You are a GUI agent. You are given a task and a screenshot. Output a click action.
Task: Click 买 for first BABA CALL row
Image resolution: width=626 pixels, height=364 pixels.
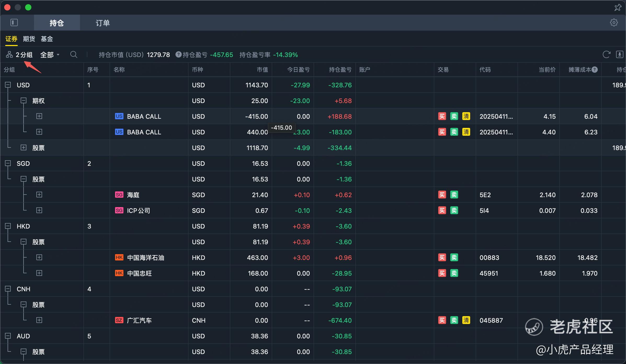pyautogui.click(x=442, y=116)
